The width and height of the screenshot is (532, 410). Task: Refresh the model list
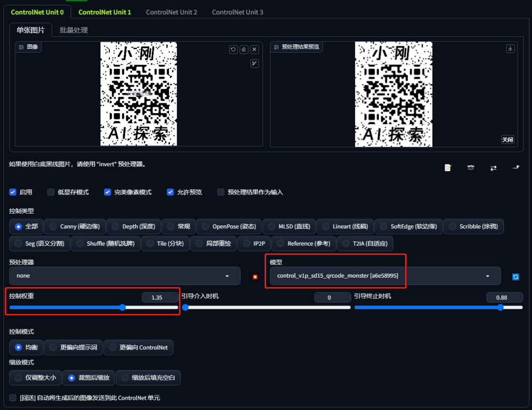point(516,277)
